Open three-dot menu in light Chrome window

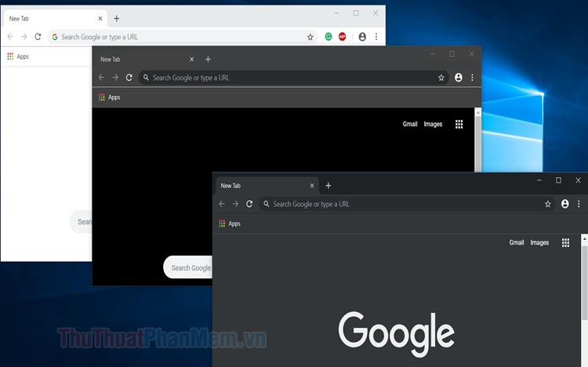pyautogui.click(x=376, y=36)
